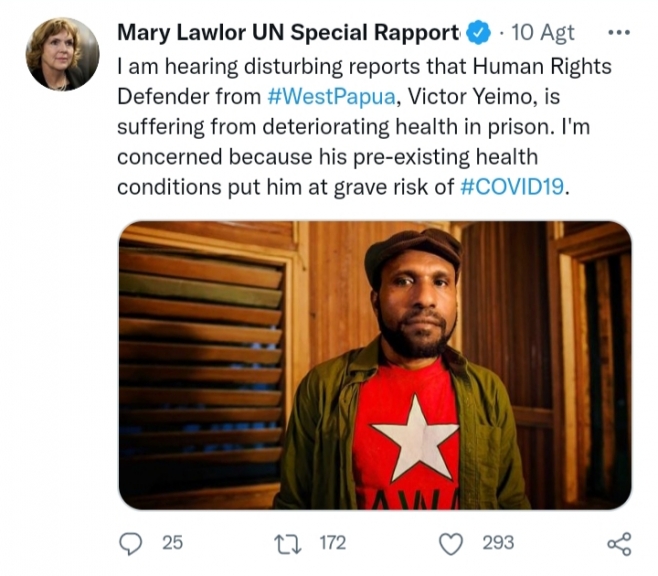
Task: Click the account name Mary Lawlor UN Special Rapport
Action: click(x=288, y=32)
